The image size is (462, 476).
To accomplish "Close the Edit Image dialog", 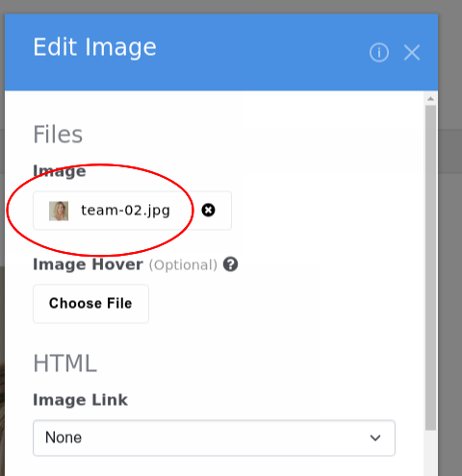I will click(412, 53).
